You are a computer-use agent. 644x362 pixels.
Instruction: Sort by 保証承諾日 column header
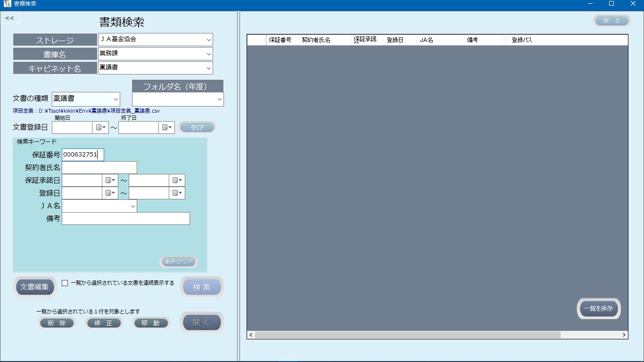(368, 40)
